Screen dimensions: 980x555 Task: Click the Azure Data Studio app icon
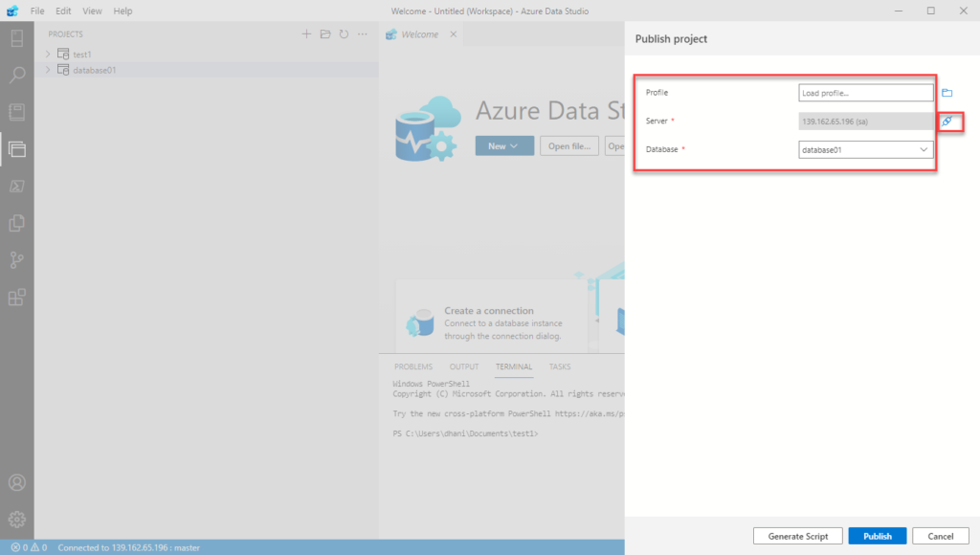[x=12, y=11]
